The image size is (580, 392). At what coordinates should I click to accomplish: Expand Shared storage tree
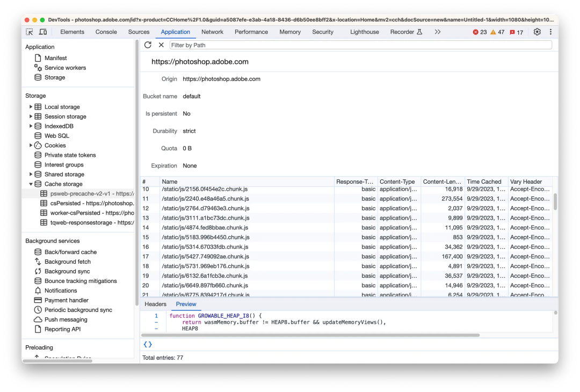tap(31, 174)
